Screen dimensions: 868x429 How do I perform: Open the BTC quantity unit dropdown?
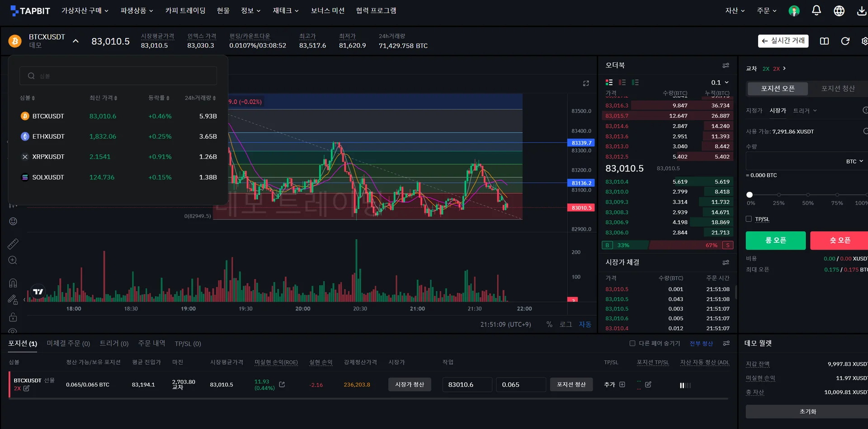[x=854, y=161]
